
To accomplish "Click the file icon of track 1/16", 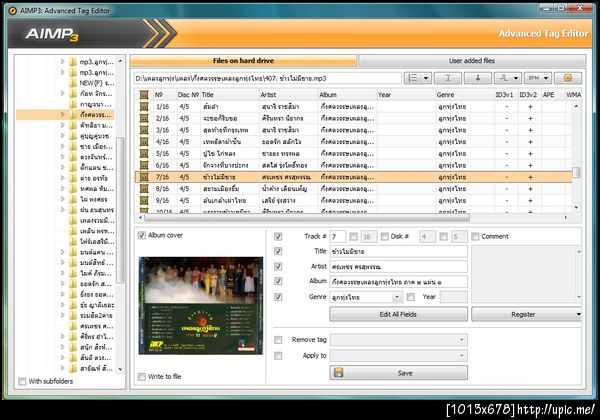I will pyautogui.click(x=144, y=106).
